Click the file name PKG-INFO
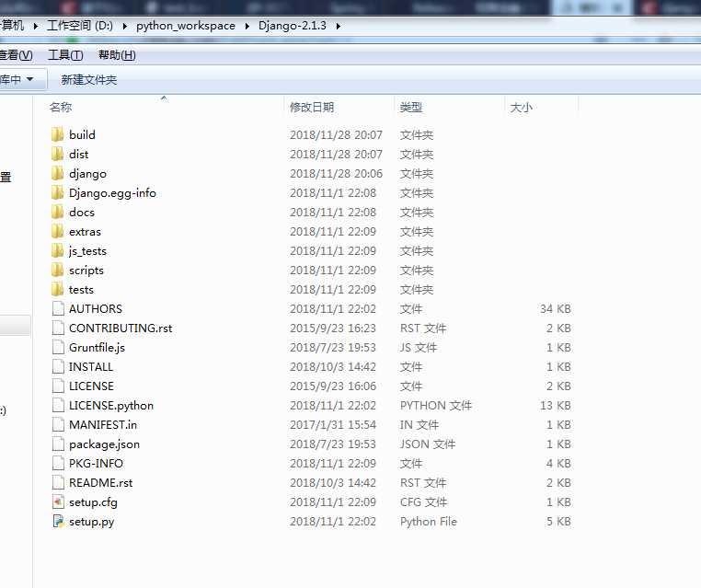This screenshot has height=588, width=701. (96, 464)
